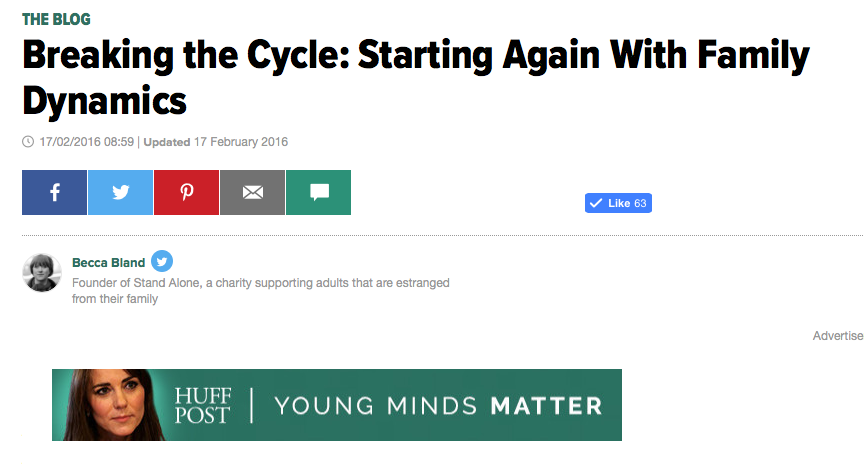Open Becca Bland's Twitter profile icon
Image resolution: width=864 pixels, height=470 pixels.
point(162,261)
